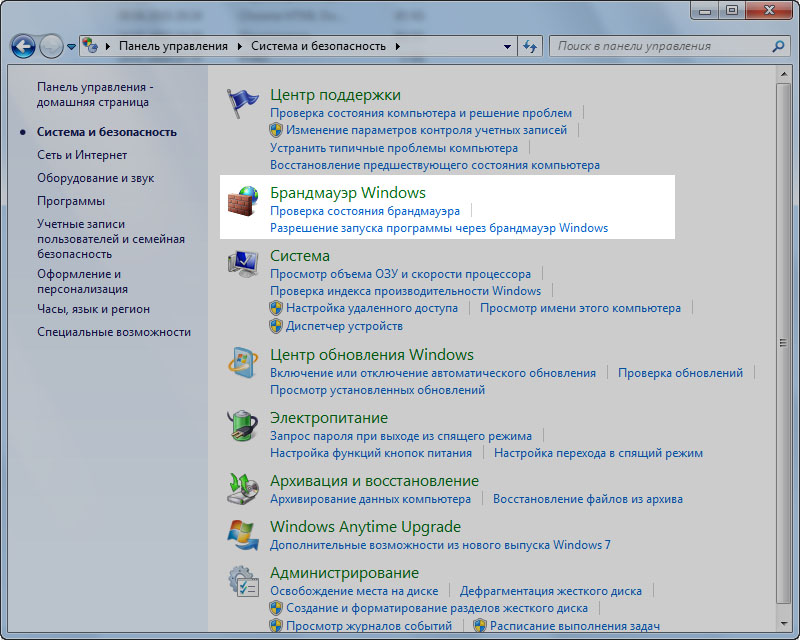
Task: Click shield icon beside Просмотр журналов событий
Action: click(276, 626)
